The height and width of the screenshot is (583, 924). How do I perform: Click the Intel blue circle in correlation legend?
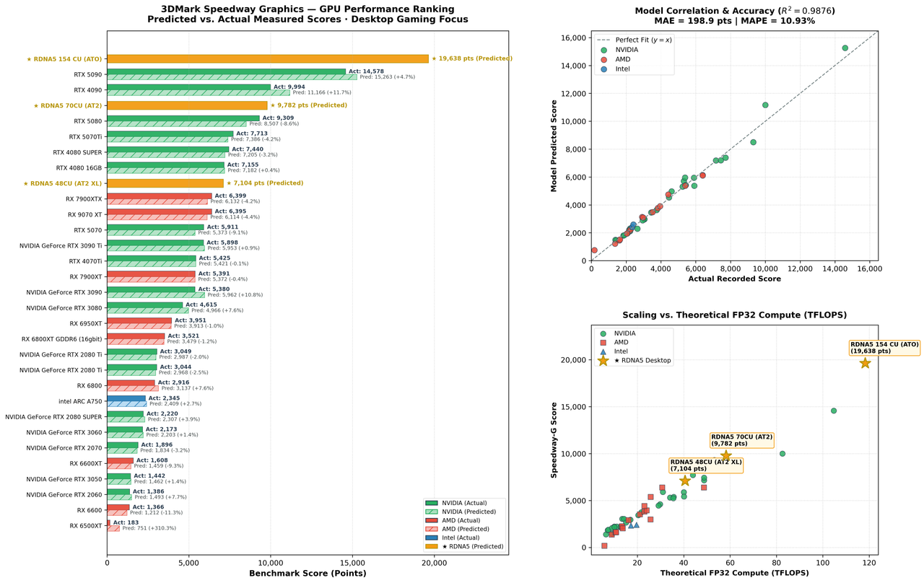pyautogui.click(x=603, y=69)
